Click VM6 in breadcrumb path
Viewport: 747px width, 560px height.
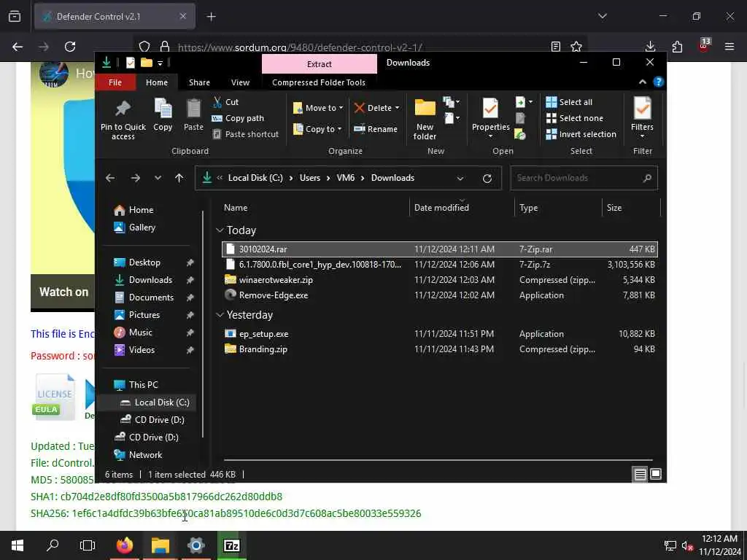point(345,178)
